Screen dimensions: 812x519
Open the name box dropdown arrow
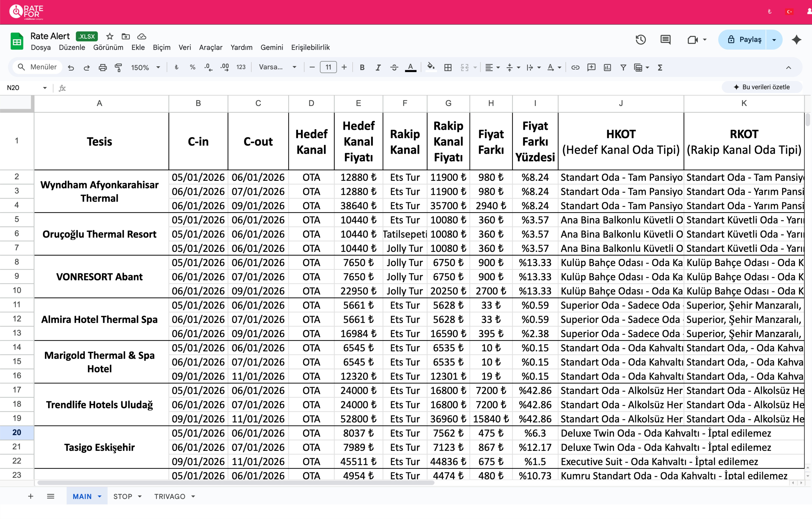click(x=45, y=88)
